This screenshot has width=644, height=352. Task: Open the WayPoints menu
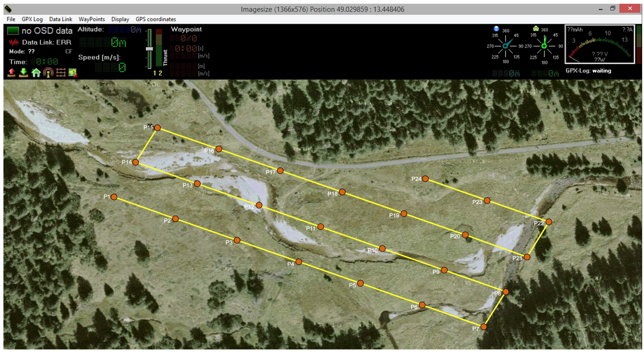click(x=92, y=19)
